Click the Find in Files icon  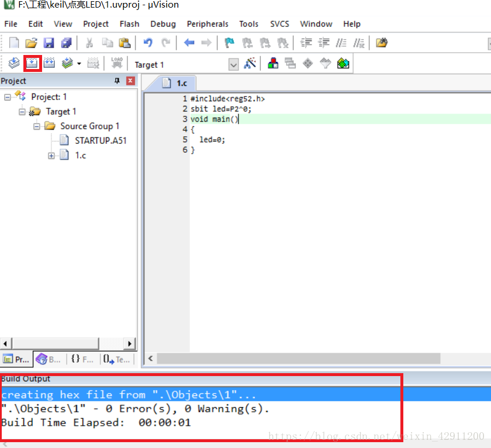[x=382, y=43]
